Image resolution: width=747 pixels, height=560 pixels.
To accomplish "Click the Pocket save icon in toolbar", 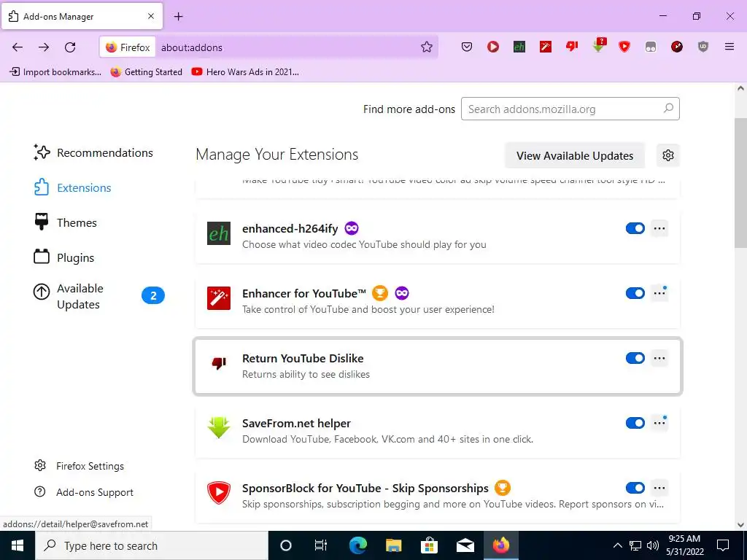I will pyautogui.click(x=467, y=47).
